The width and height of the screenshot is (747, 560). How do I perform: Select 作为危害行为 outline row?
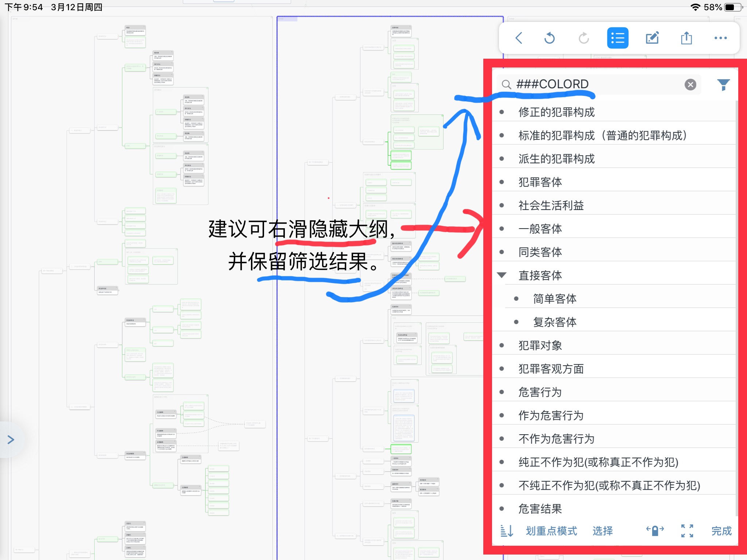(614, 415)
